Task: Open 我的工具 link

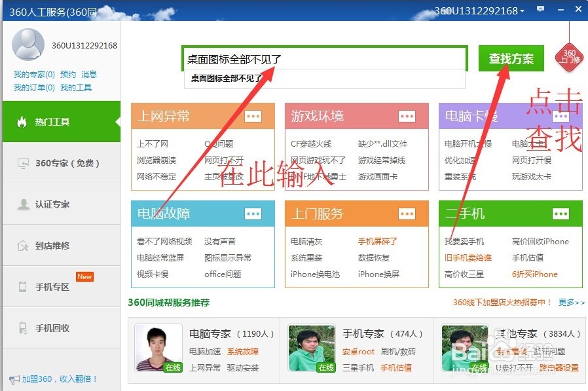Action: coord(76,87)
